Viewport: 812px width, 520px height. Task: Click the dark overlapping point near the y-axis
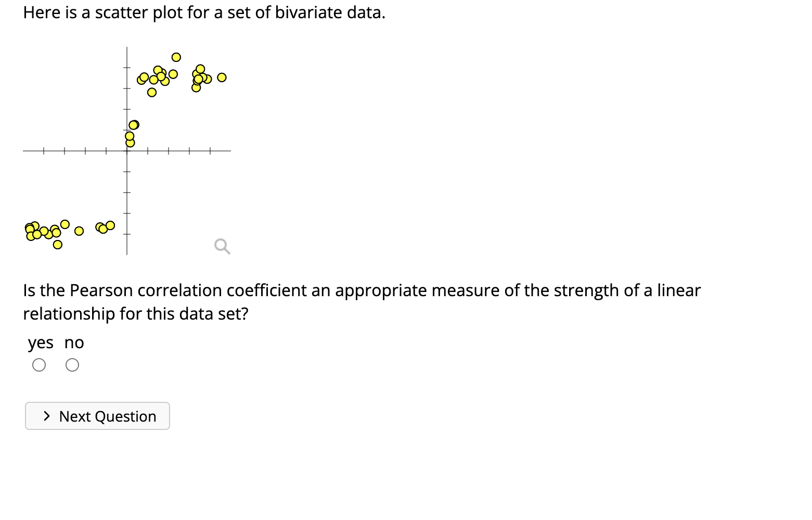134,124
